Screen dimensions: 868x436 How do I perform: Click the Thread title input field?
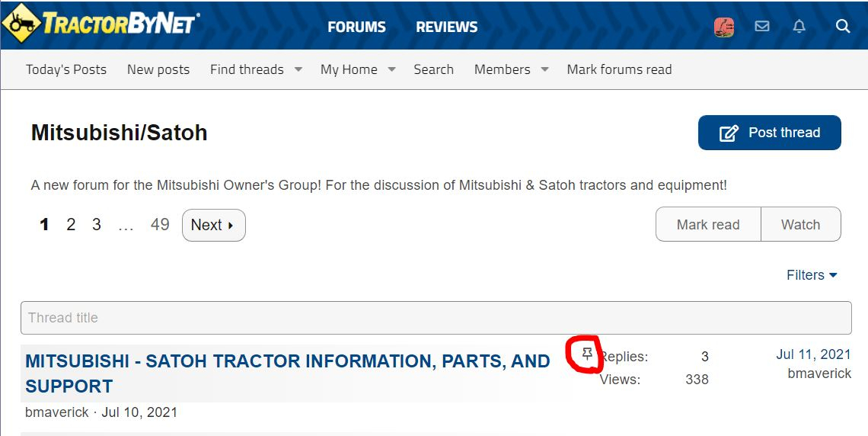point(436,318)
